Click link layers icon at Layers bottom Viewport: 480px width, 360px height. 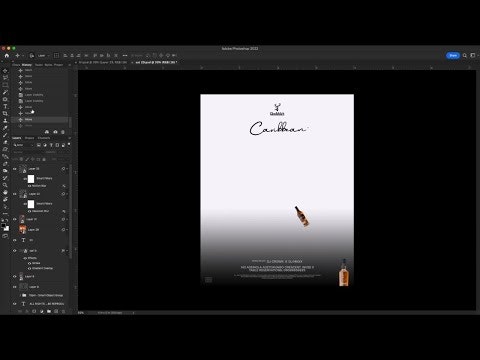point(20,311)
